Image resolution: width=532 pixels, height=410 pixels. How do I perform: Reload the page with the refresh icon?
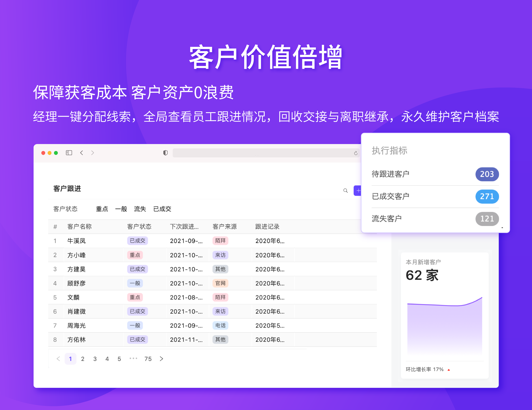(356, 153)
